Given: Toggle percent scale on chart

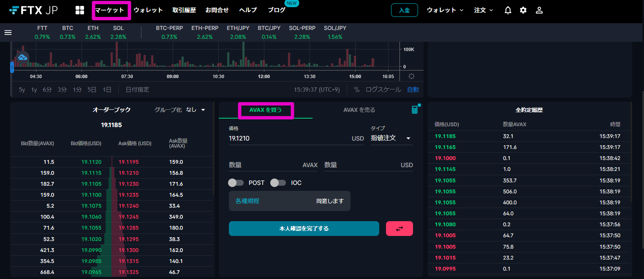Looking at the screenshot, I should click(x=356, y=89).
